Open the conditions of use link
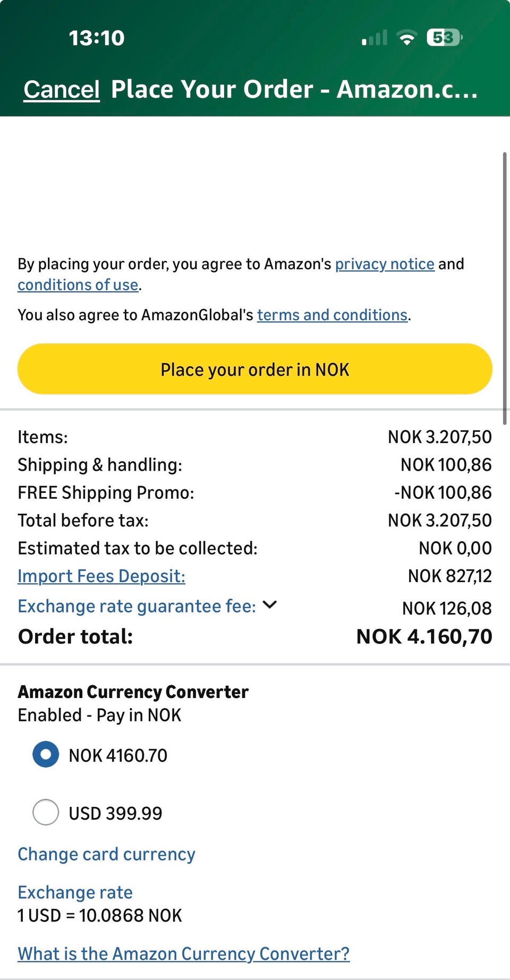This screenshot has height=980, width=510. [78, 285]
